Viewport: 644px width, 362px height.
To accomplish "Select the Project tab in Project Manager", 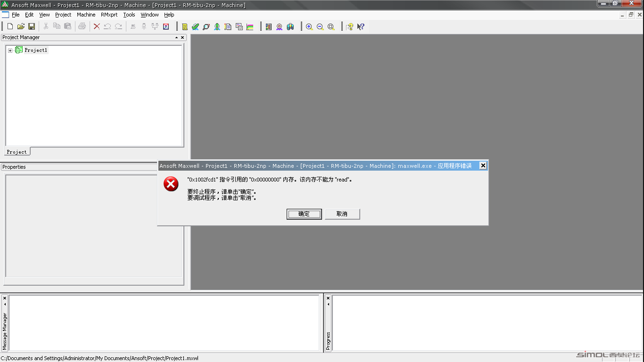I will (17, 152).
